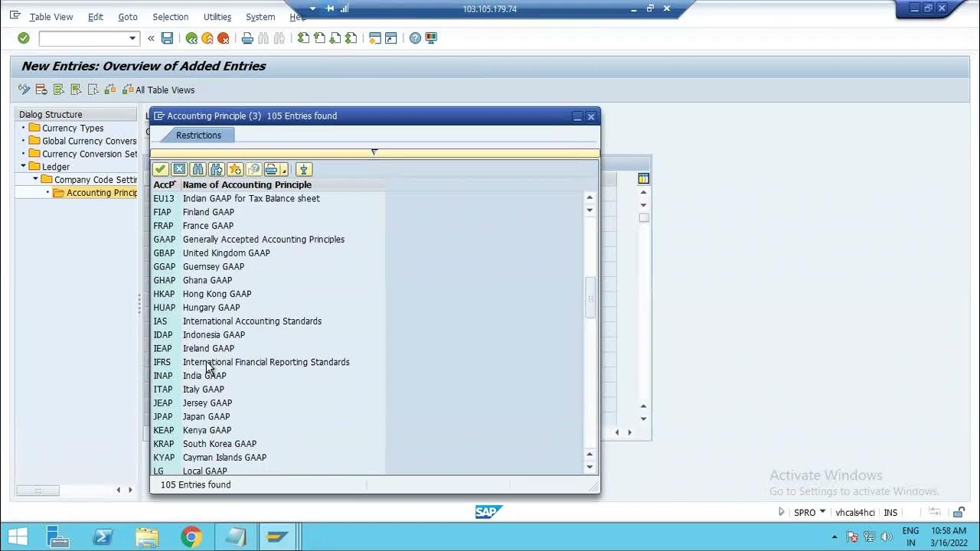Image resolution: width=980 pixels, height=551 pixels.
Task: Select Global Currency Conversion tree item
Action: 83,141
